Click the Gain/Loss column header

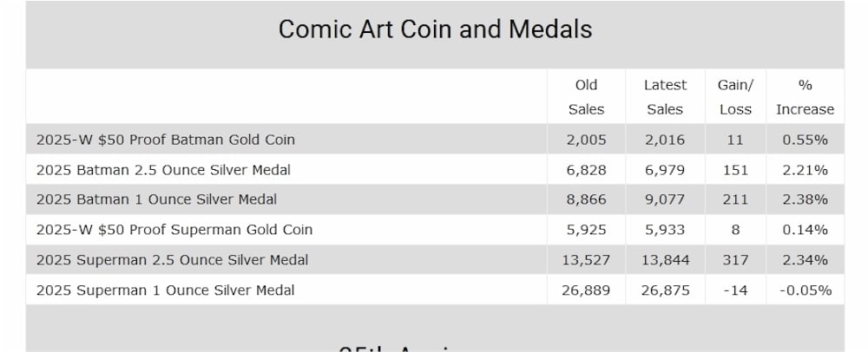(x=736, y=97)
